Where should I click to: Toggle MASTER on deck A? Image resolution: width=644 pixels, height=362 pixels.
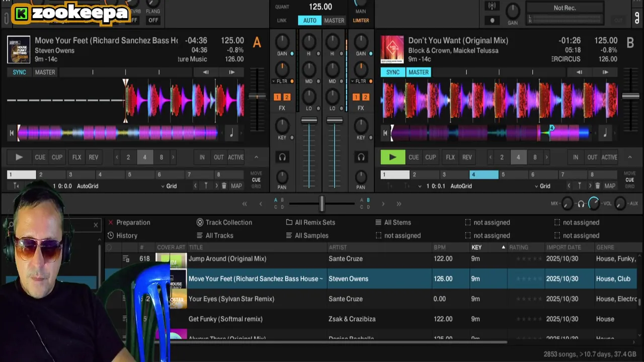pos(45,72)
